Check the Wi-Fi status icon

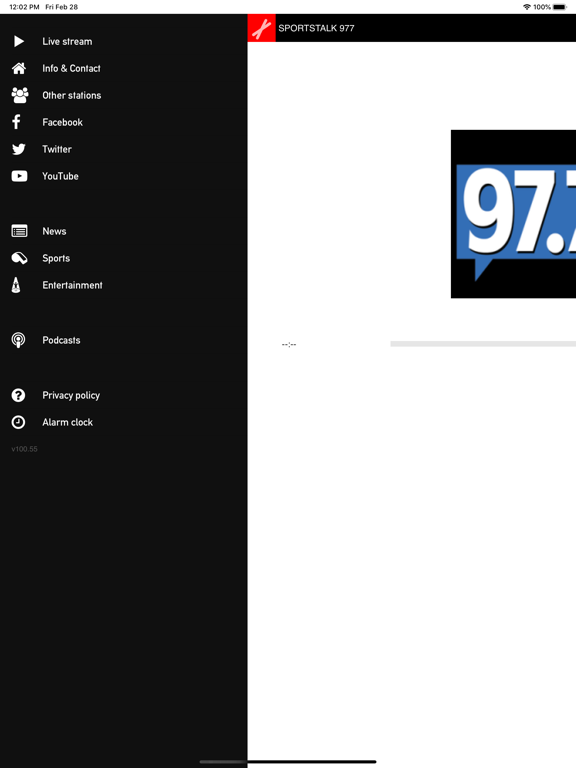[527, 7]
